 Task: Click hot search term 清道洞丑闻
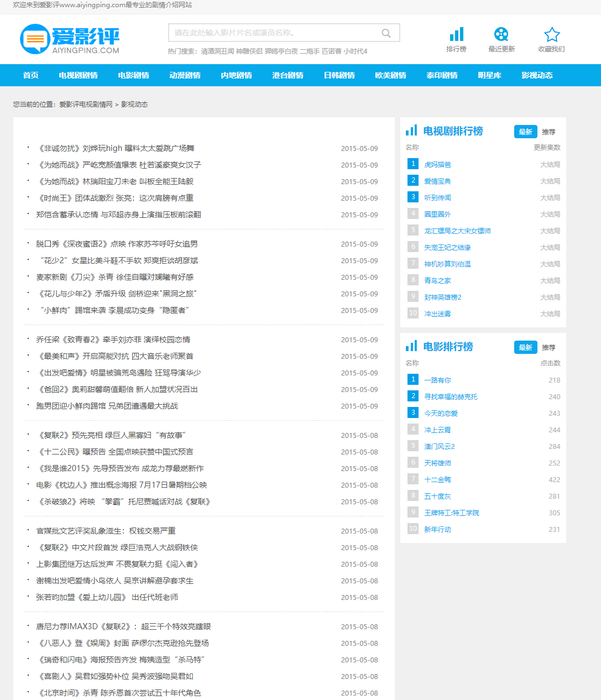217,51
